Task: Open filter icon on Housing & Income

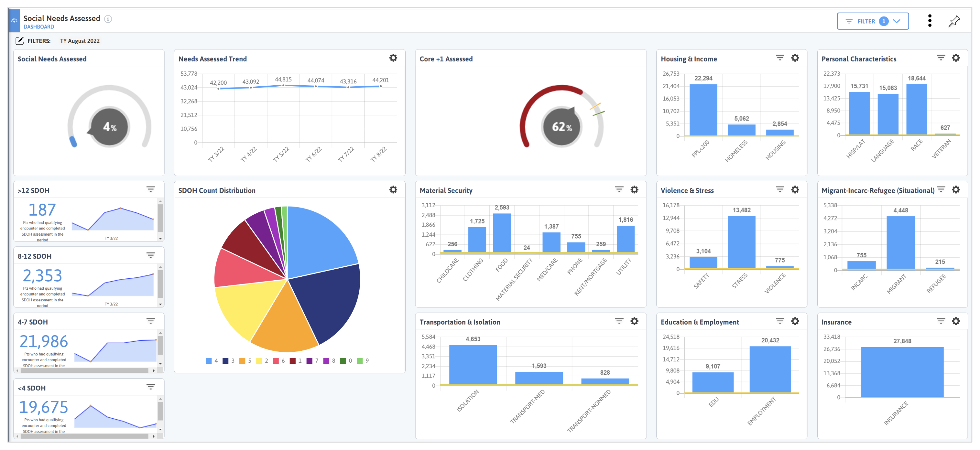Action: coord(779,58)
